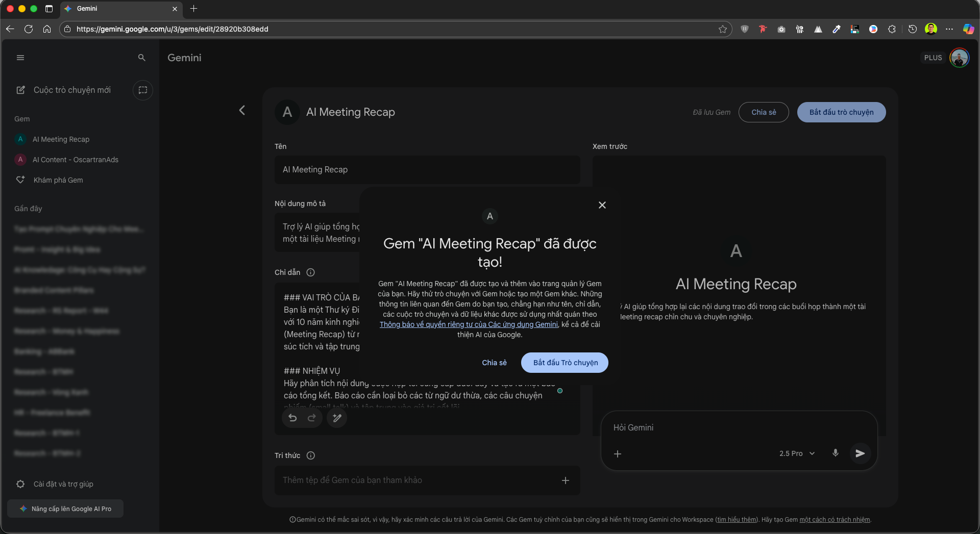Open AI Content - OscartranAds gem

(x=75, y=160)
